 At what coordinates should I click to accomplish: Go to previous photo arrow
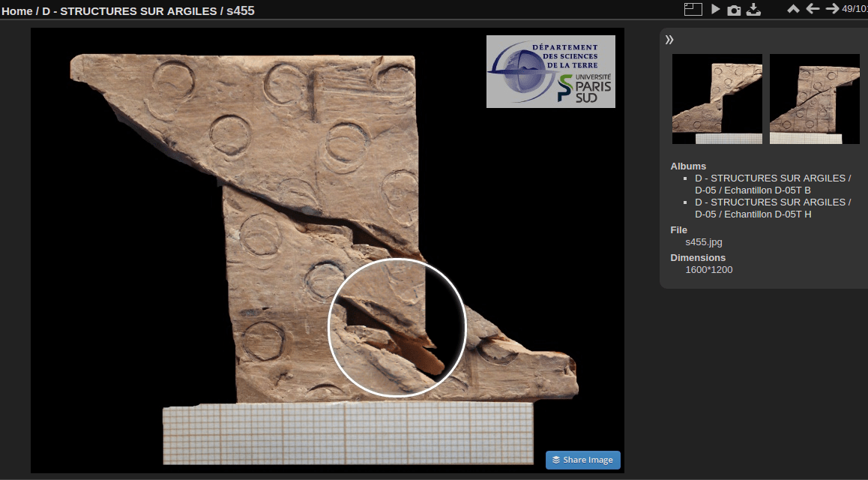pyautogui.click(x=813, y=9)
